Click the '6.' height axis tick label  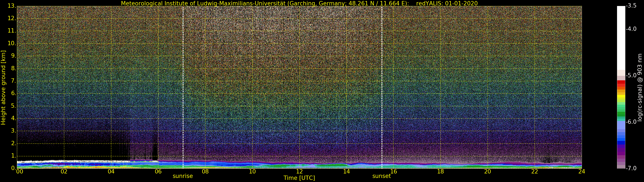[13, 93]
